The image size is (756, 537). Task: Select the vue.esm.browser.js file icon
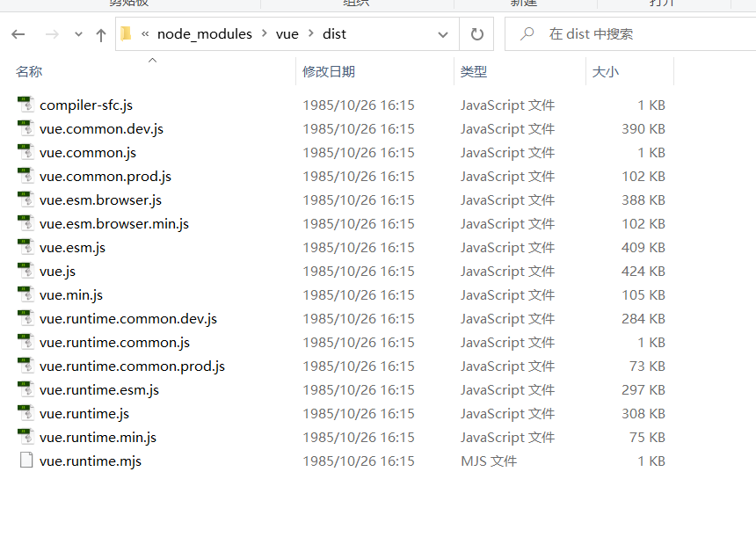click(25, 200)
